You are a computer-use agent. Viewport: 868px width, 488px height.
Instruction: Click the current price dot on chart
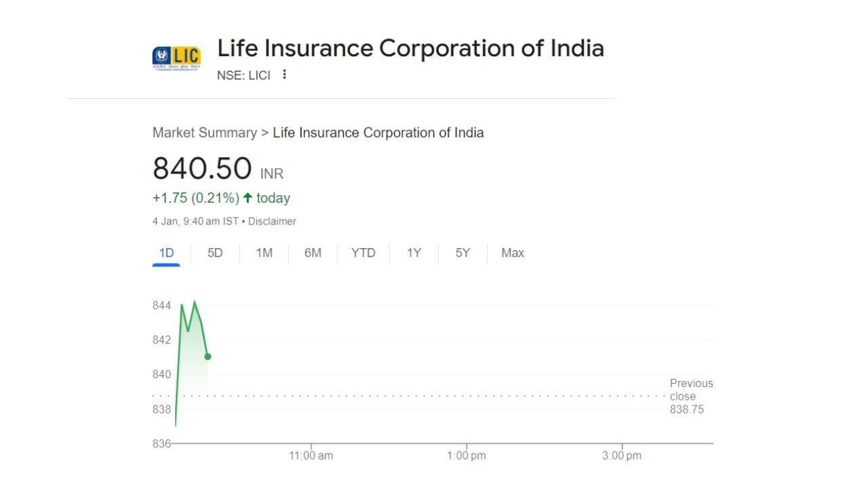pos(208,357)
